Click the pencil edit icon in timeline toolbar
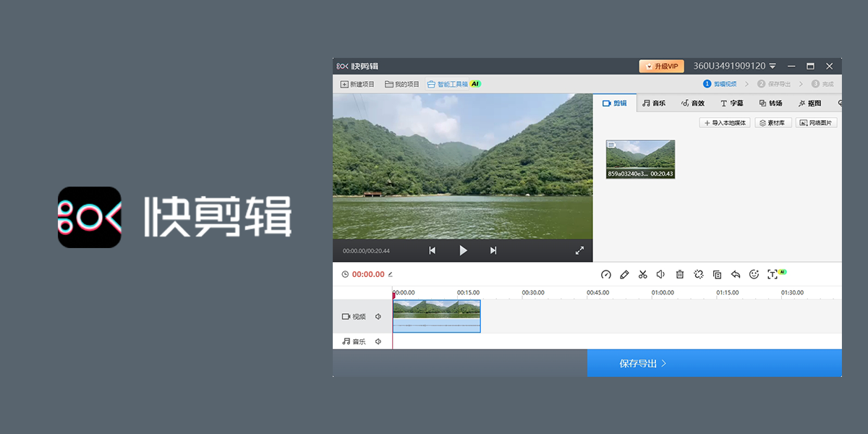This screenshot has width=868, height=434. coord(625,274)
